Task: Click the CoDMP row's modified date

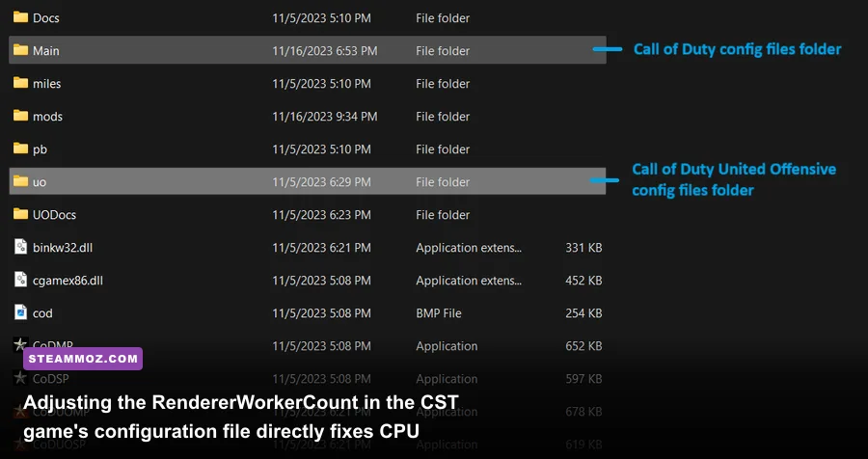Action: 321,346
